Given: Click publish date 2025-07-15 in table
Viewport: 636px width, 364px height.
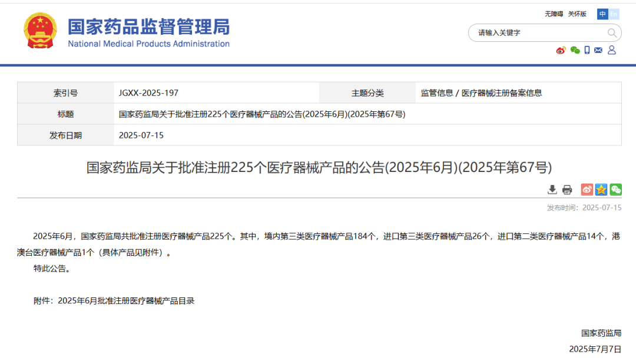Looking at the screenshot, I should (x=141, y=135).
